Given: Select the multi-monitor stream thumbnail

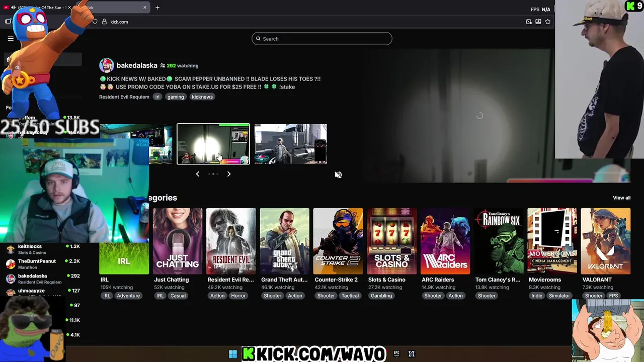Looking at the screenshot, I should point(136,144).
